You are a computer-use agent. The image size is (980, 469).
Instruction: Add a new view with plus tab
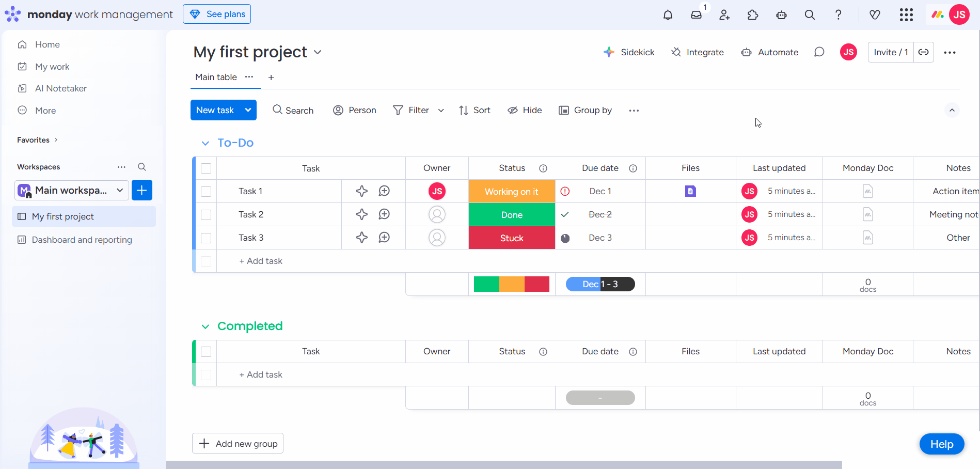pos(271,77)
